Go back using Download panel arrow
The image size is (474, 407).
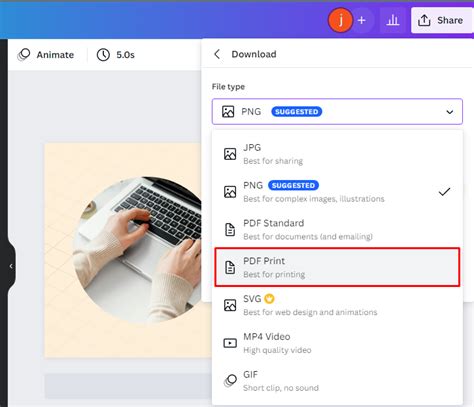(217, 54)
